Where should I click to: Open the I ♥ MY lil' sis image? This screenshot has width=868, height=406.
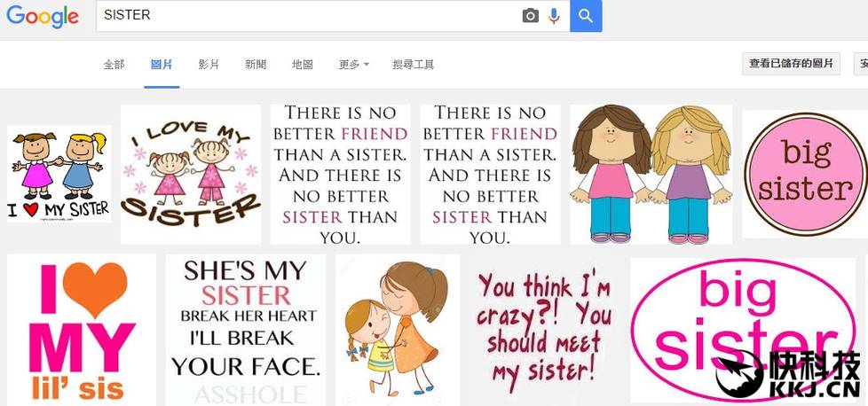82,331
